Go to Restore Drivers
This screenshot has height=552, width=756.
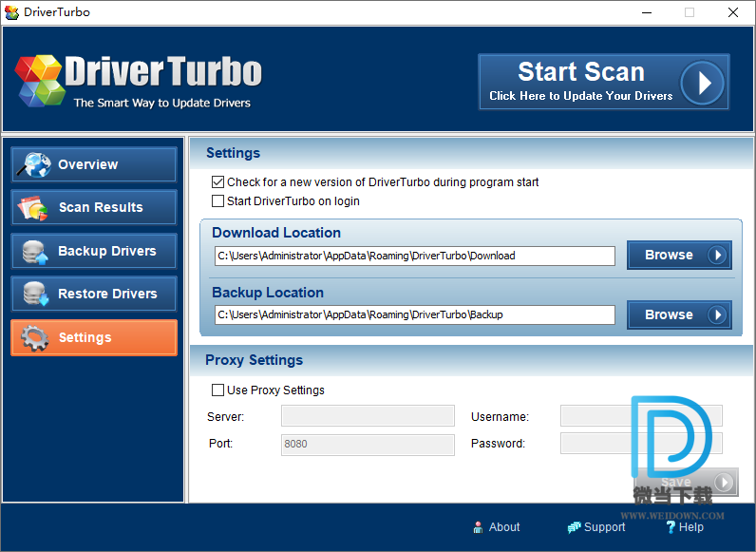(94, 294)
